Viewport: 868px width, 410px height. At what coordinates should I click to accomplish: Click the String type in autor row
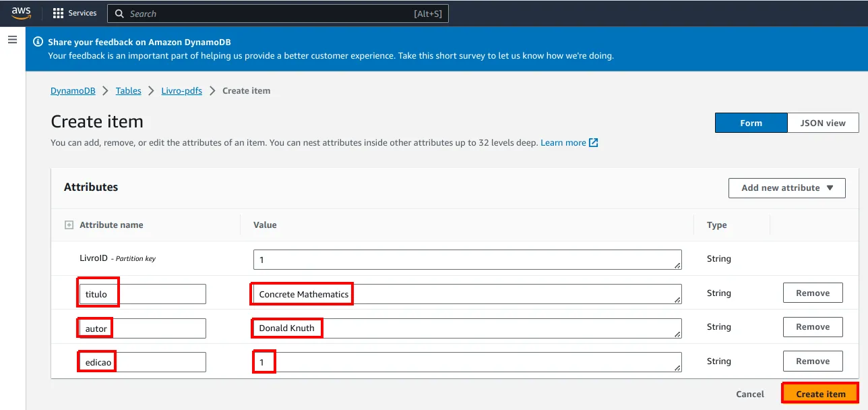[x=719, y=327]
